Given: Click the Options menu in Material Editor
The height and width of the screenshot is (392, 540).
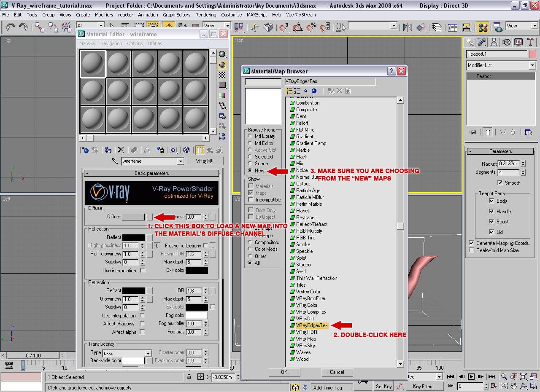Looking at the screenshot, I should (135, 43).
